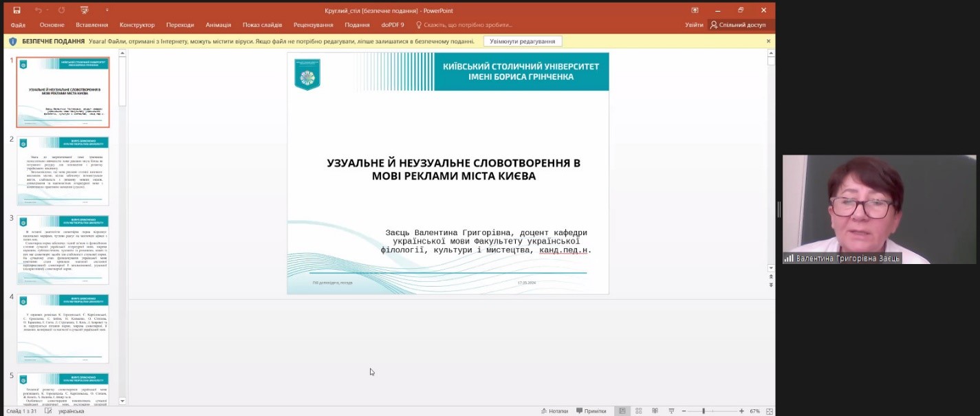
Task: Fit slide to current window icon
Action: 768,410
